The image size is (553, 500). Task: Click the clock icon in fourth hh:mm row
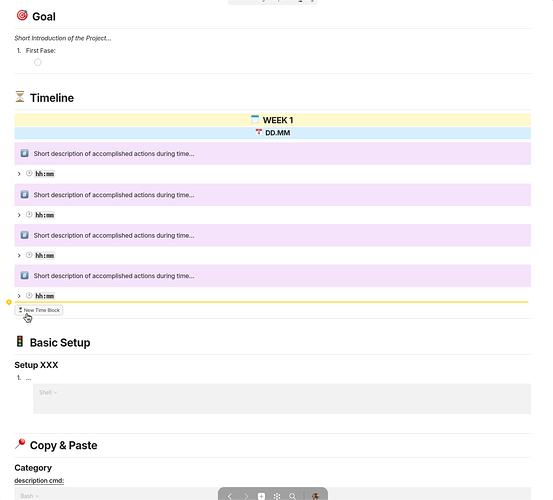coord(29,295)
